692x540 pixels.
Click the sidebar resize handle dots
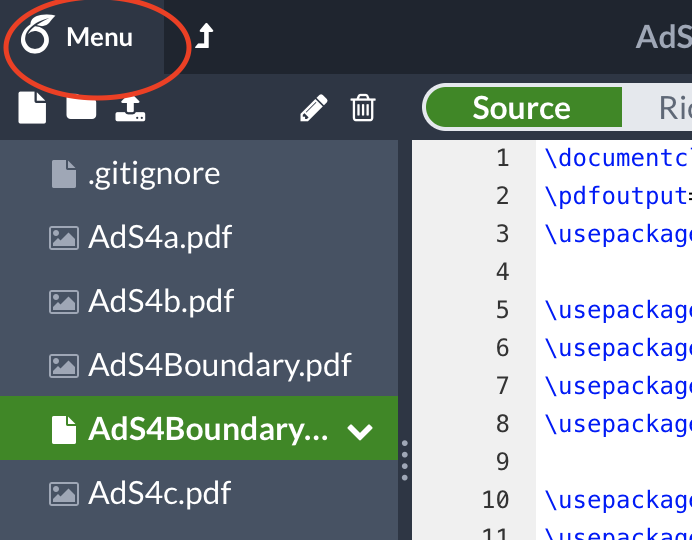pos(404,460)
